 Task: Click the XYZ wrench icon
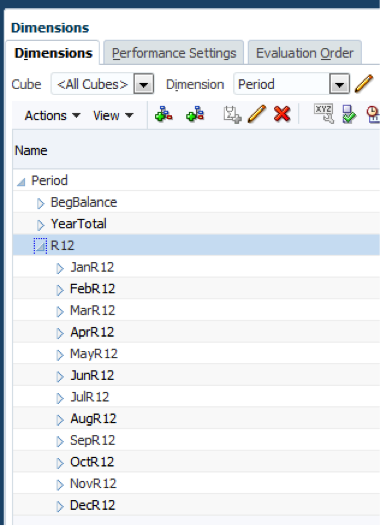[x=324, y=114]
